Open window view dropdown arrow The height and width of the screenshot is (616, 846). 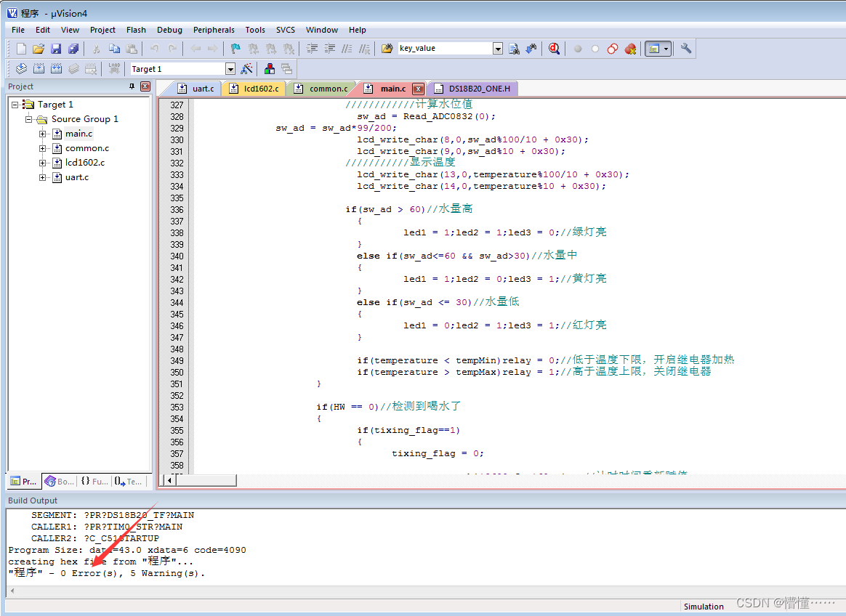click(666, 49)
